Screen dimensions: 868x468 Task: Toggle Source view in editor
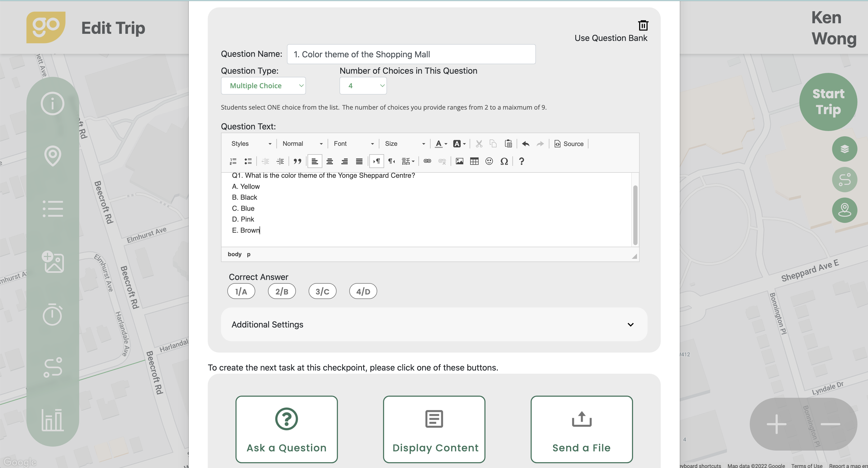coord(569,144)
